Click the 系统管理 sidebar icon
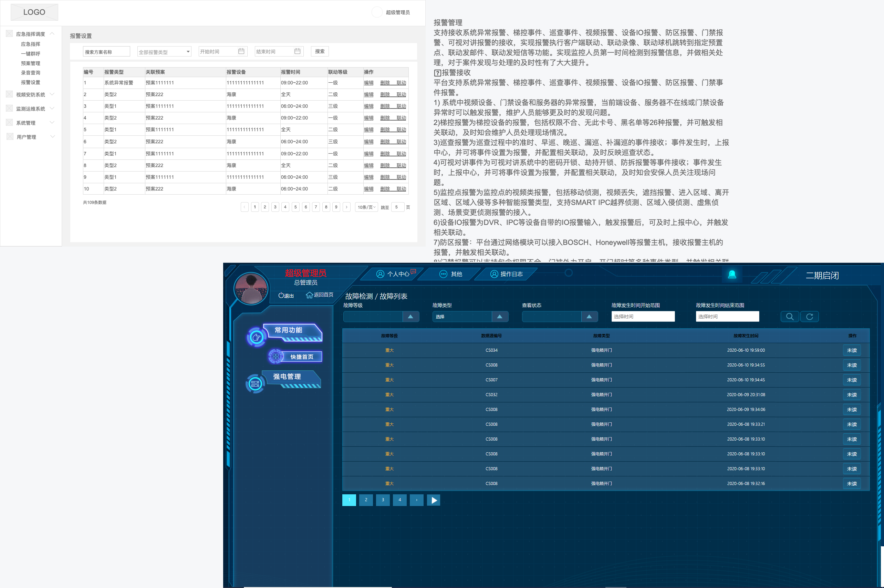 (x=9, y=122)
